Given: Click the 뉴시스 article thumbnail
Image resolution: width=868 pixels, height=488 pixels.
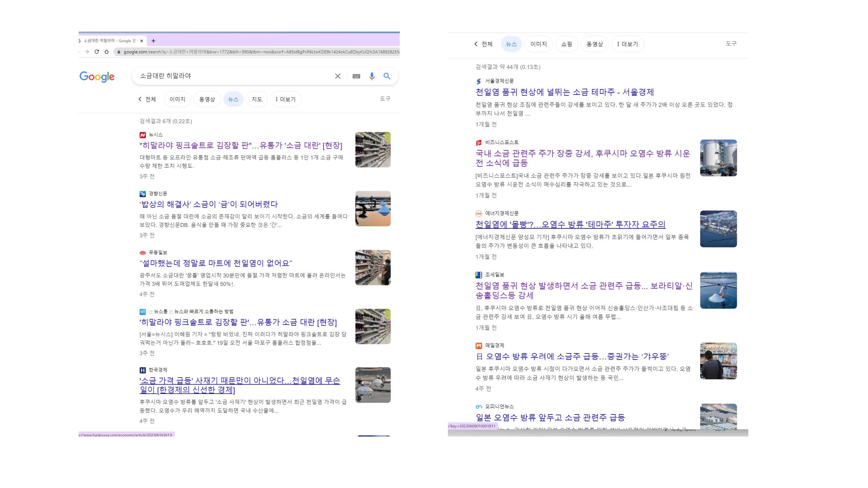Looking at the screenshot, I should [x=373, y=150].
